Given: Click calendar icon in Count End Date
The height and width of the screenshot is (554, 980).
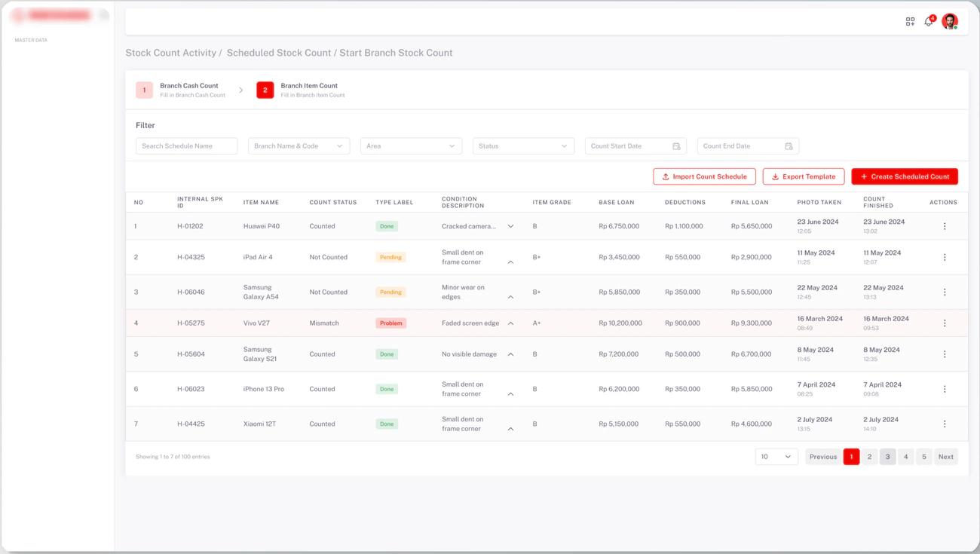Looking at the screenshot, I should 789,146.
